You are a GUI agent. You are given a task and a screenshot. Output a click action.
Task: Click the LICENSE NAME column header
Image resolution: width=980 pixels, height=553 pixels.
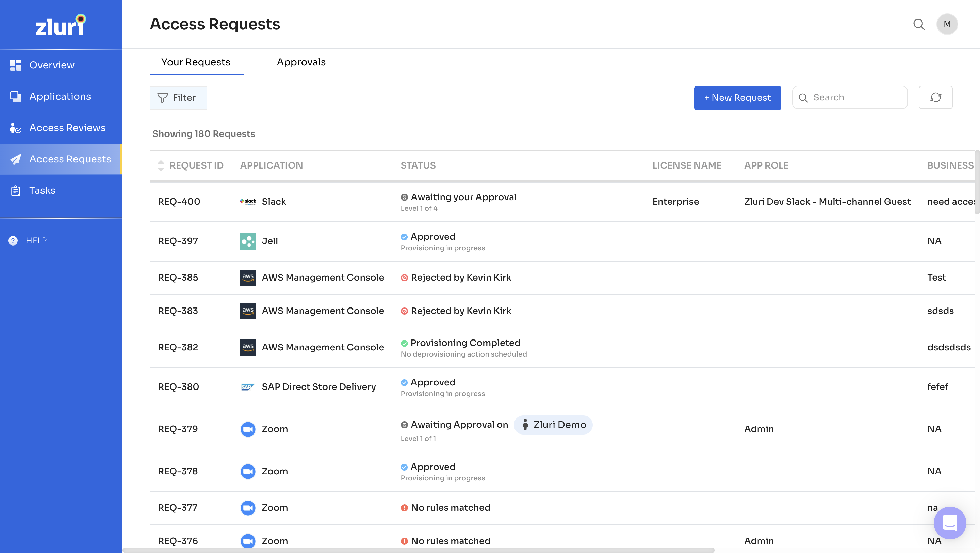pos(687,165)
